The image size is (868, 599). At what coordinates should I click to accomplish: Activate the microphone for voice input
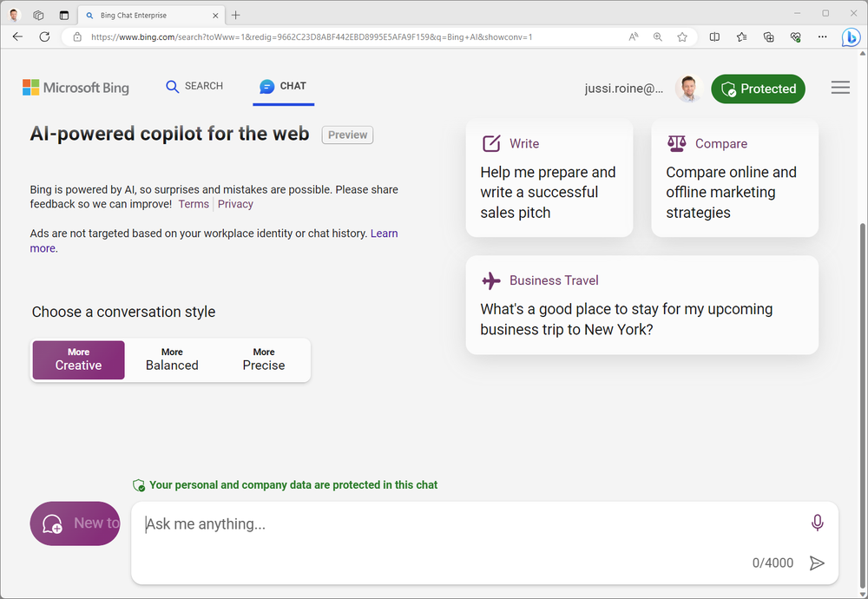point(817,523)
